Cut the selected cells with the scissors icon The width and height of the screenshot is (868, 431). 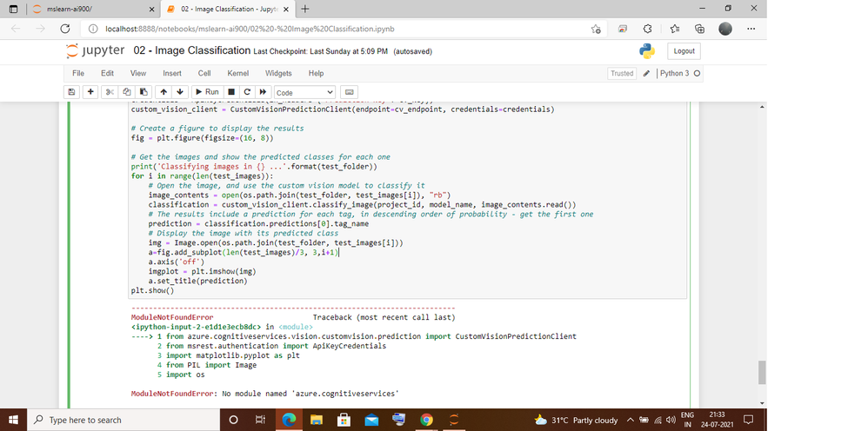pyautogui.click(x=110, y=92)
